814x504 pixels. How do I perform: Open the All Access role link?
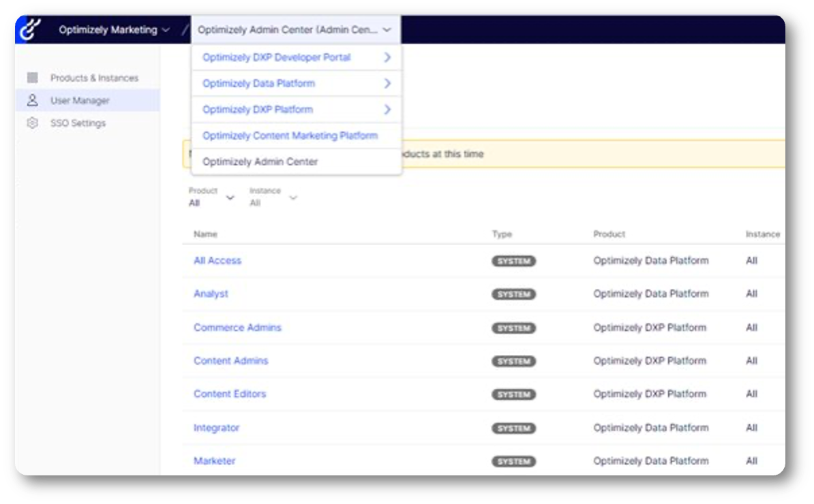coord(217,260)
